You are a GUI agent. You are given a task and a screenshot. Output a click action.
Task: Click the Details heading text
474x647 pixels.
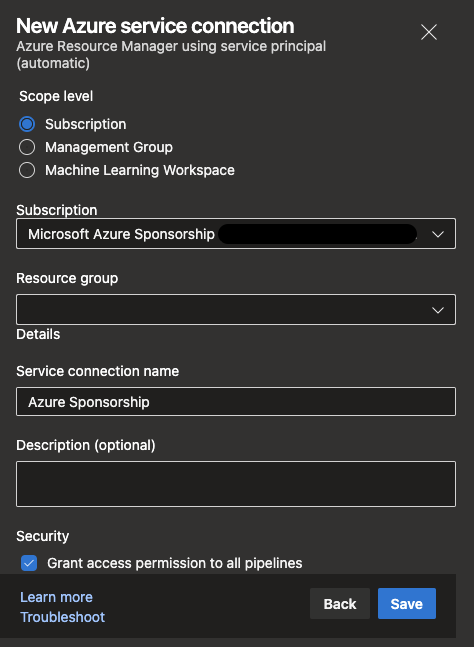(38, 334)
